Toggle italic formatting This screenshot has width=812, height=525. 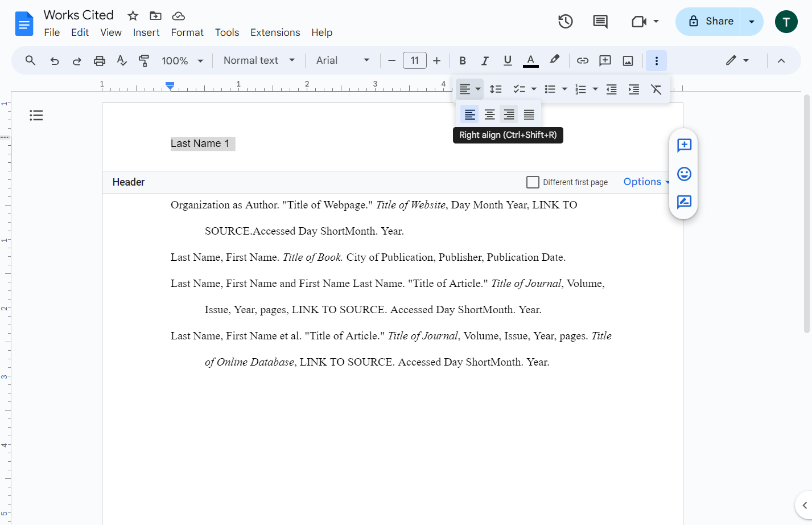coord(485,61)
